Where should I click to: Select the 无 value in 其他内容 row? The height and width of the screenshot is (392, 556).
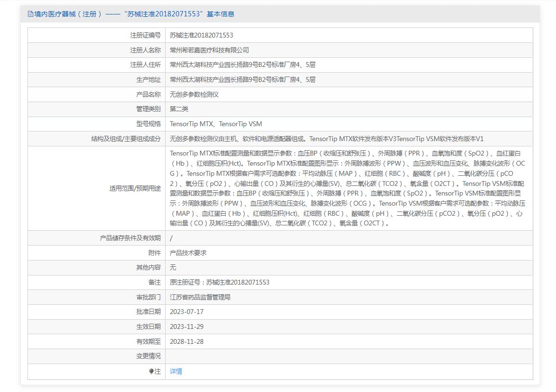tap(173, 267)
